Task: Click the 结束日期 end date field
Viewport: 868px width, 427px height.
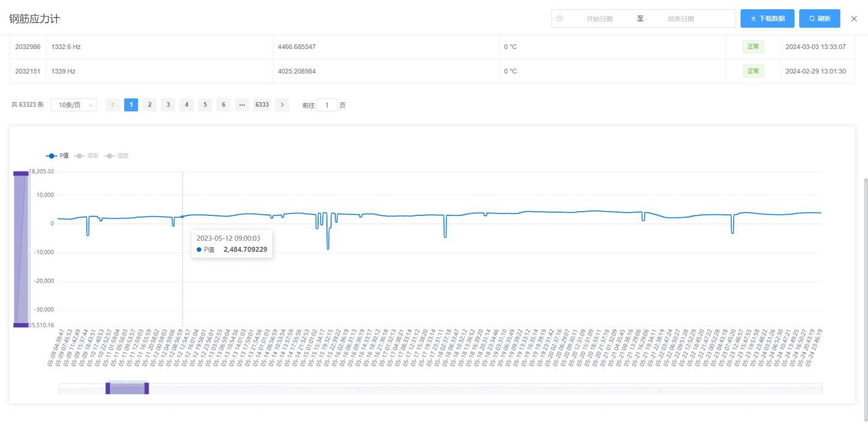Action: click(681, 19)
